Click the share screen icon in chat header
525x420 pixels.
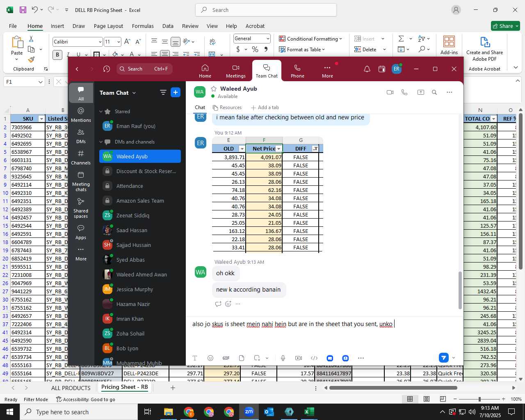(420, 92)
